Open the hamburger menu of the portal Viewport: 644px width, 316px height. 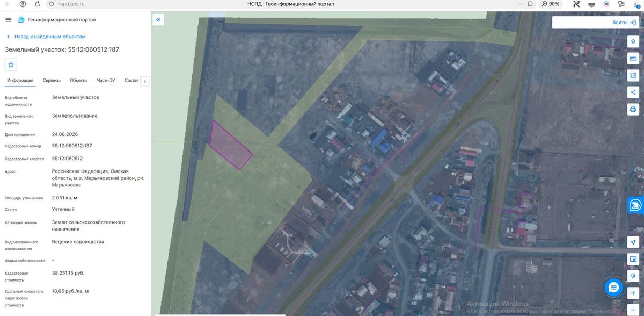point(8,20)
